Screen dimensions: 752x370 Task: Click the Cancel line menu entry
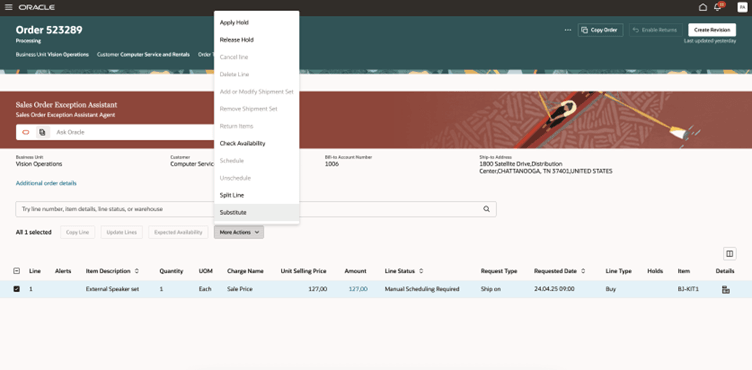pyautogui.click(x=257, y=57)
